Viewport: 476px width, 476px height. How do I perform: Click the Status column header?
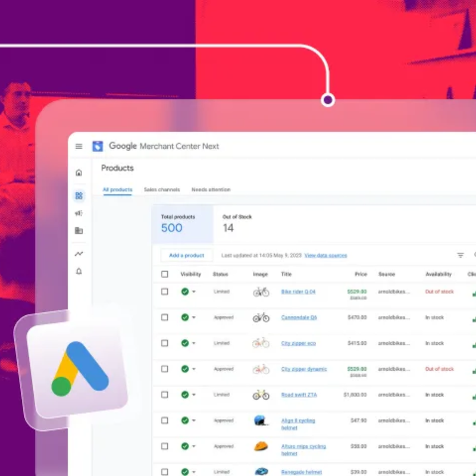coord(220,274)
